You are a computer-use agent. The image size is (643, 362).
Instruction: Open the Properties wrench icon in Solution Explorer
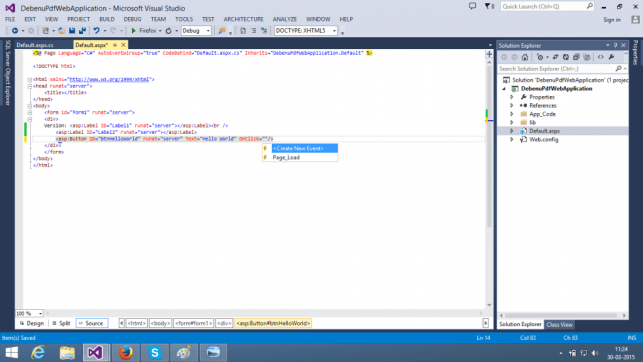click(611, 57)
